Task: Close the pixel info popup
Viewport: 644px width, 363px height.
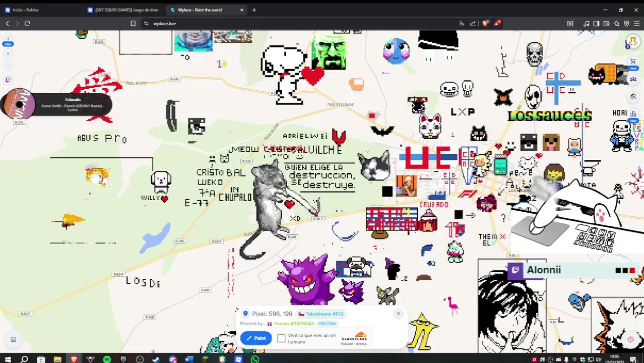Action: (398, 314)
